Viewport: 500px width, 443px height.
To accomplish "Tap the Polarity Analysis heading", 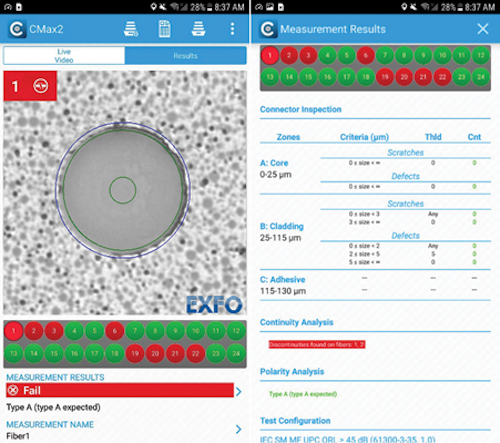I will 292,371.
